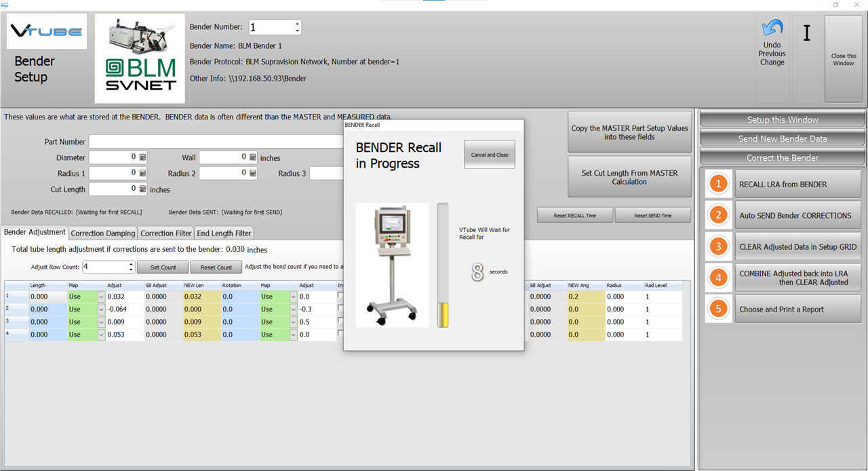Switch to the Correction Damping tab
Viewport: 868px width, 471px height.
tap(103, 233)
